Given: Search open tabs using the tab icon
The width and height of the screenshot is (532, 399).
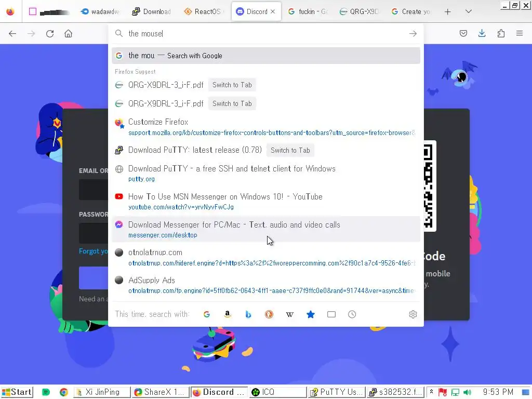Looking at the screenshot, I should pos(331,314).
